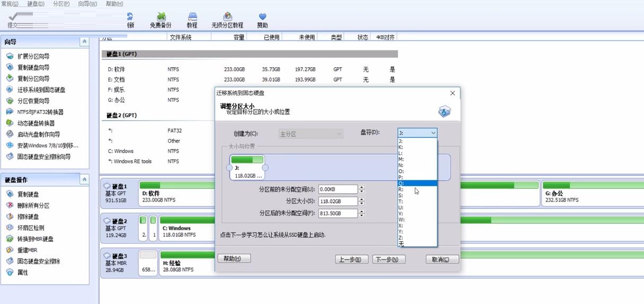Open the 硬盘 menu
The width and height of the screenshot is (644, 304).
(x=36, y=4)
